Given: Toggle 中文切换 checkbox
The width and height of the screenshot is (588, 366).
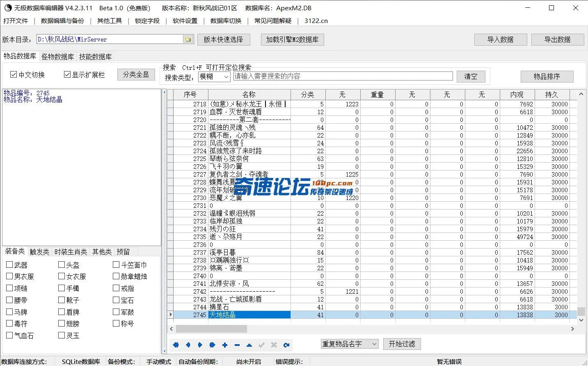Looking at the screenshot, I should tap(14, 74).
